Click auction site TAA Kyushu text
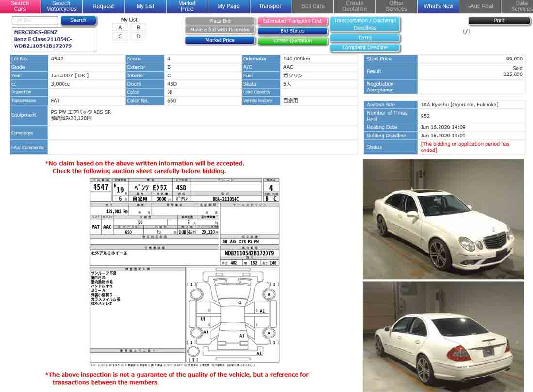This screenshot has height=392, width=533. tap(459, 105)
